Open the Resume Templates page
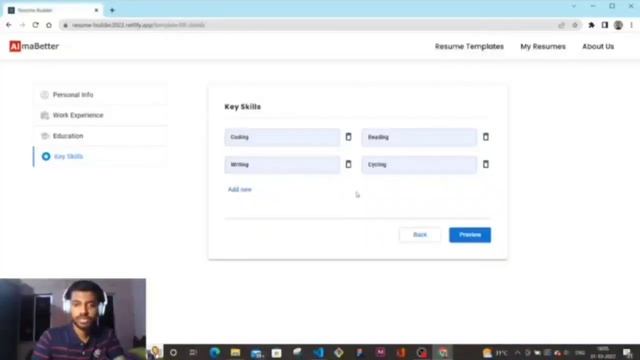Screen dimensions: 640x360 point(469,47)
